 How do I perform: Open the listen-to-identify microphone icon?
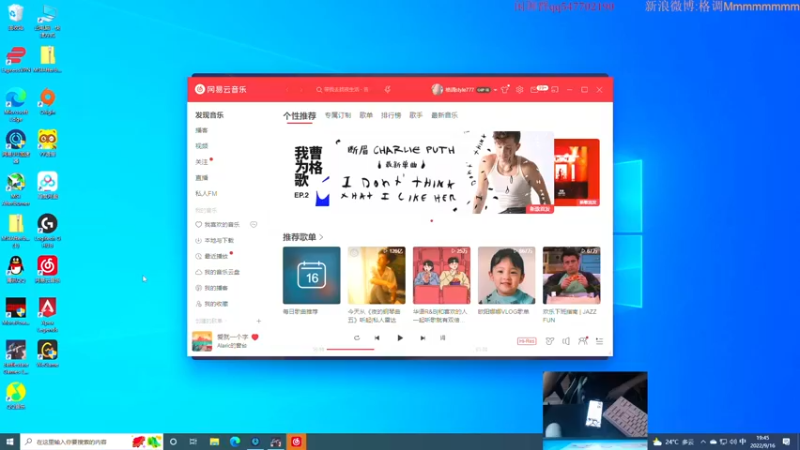point(387,90)
